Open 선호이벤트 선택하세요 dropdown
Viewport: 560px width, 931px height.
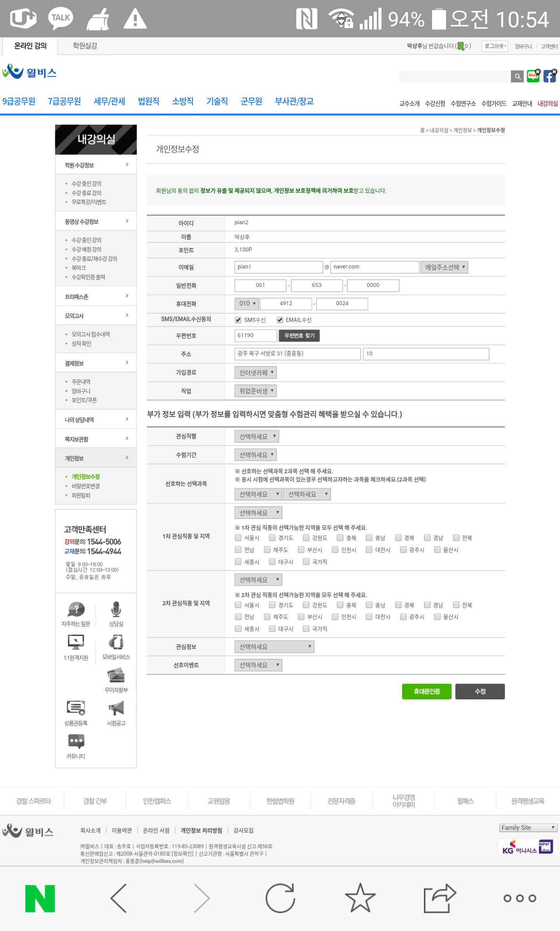(x=258, y=665)
